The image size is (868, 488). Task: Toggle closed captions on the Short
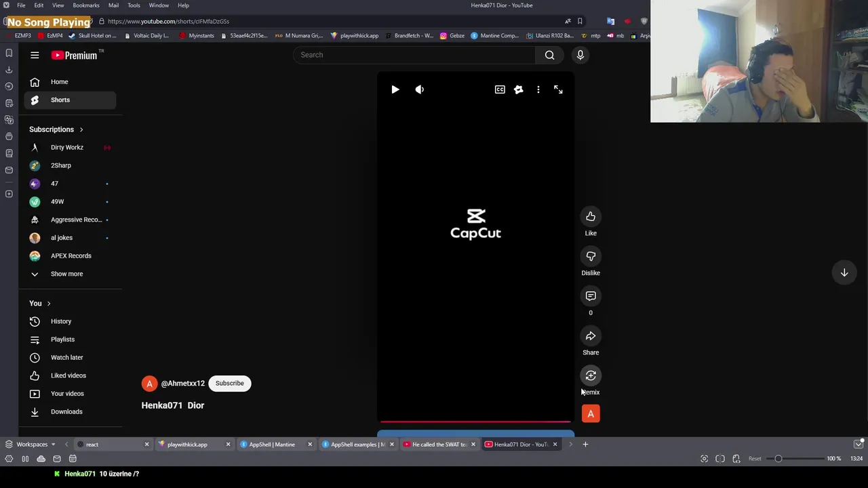pos(500,89)
